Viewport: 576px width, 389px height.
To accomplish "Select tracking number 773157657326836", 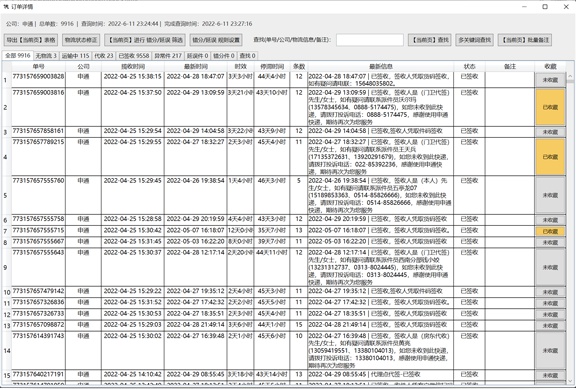I will click(38, 302).
